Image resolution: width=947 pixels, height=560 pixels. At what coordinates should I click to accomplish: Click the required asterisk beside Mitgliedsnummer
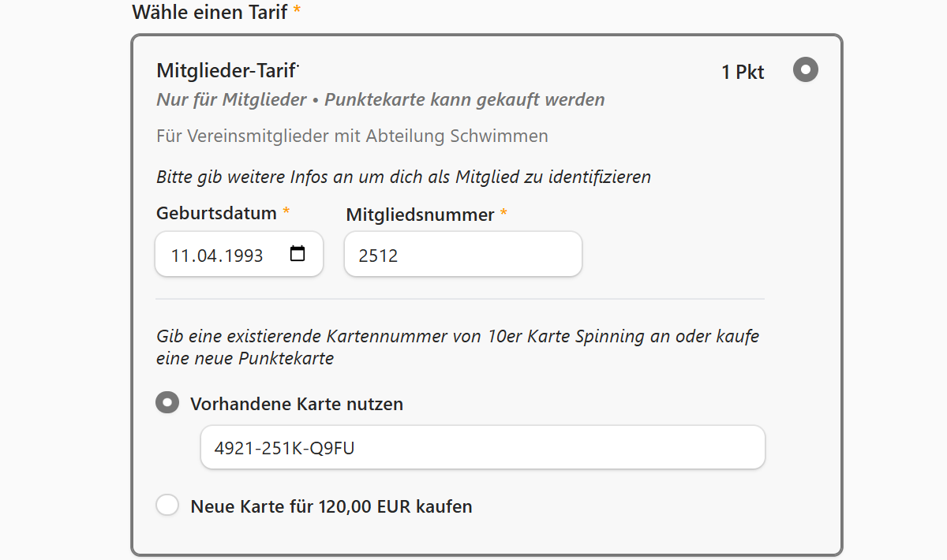point(503,213)
